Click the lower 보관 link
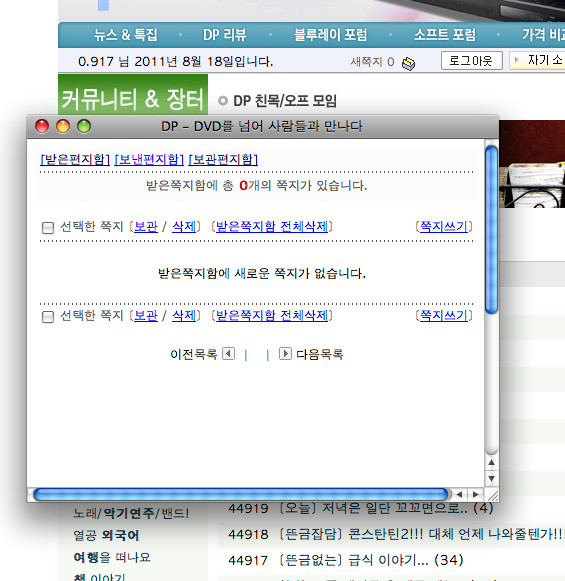The height and width of the screenshot is (581, 565). point(146,316)
